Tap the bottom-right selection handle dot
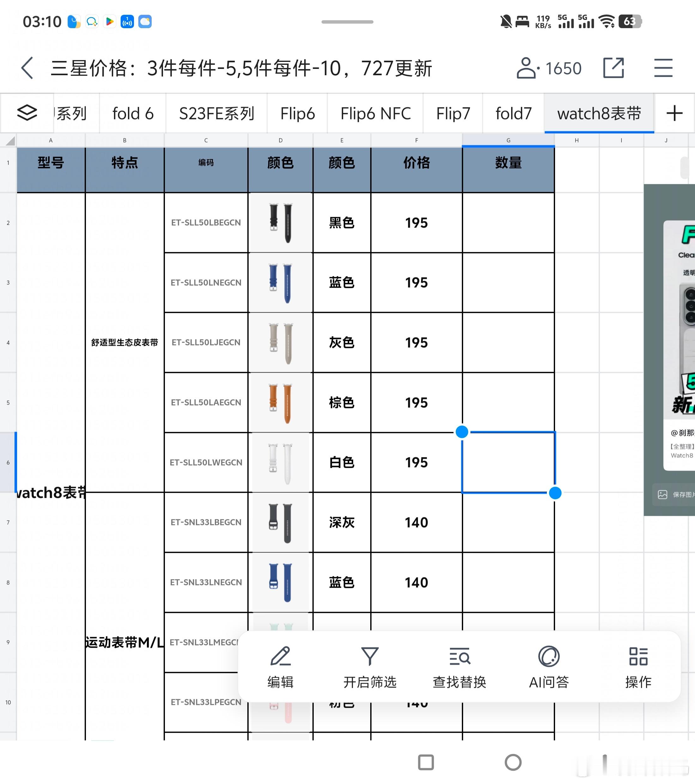The width and height of the screenshot is (695, 784). click(x=555, y=493)
